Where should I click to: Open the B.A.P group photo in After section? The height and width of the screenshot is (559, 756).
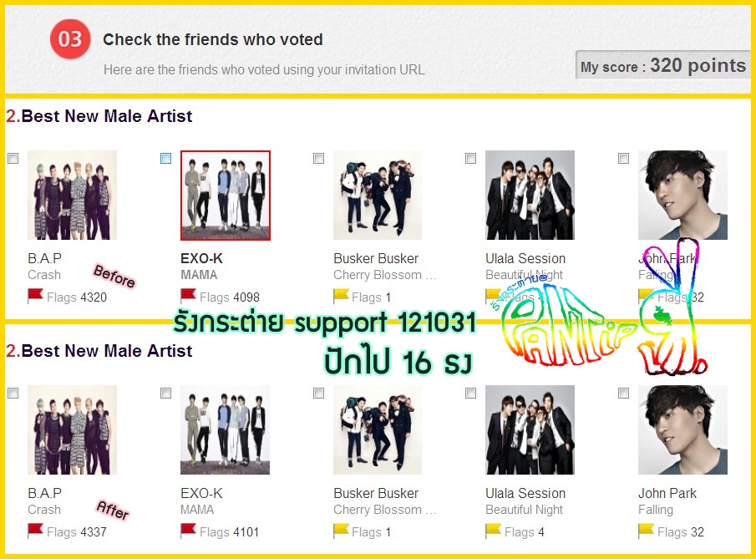[73, 429]
